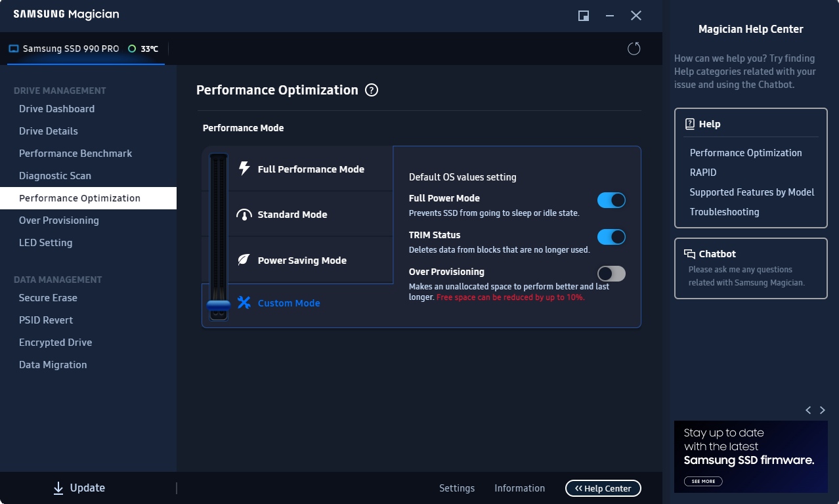Select Power Saving Mode leaf icon
This screenshot has height=504, width=839.
[x=244, y=261]
